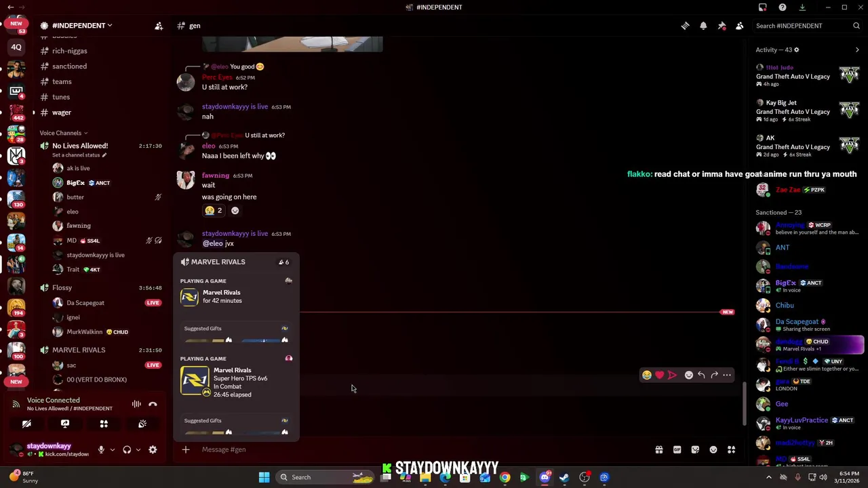Select the Flossy voice channel
Viewport: 868px width, 488px height.
pos(62,287)
